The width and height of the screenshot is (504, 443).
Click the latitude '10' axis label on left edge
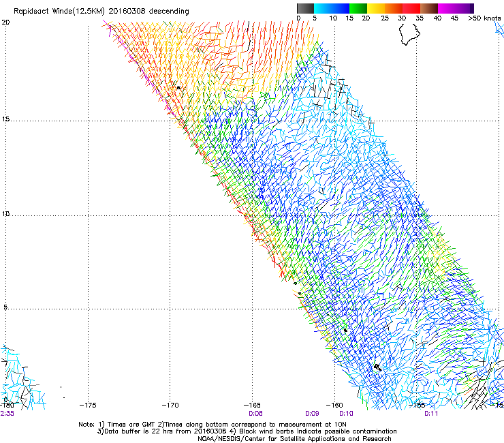5,213
